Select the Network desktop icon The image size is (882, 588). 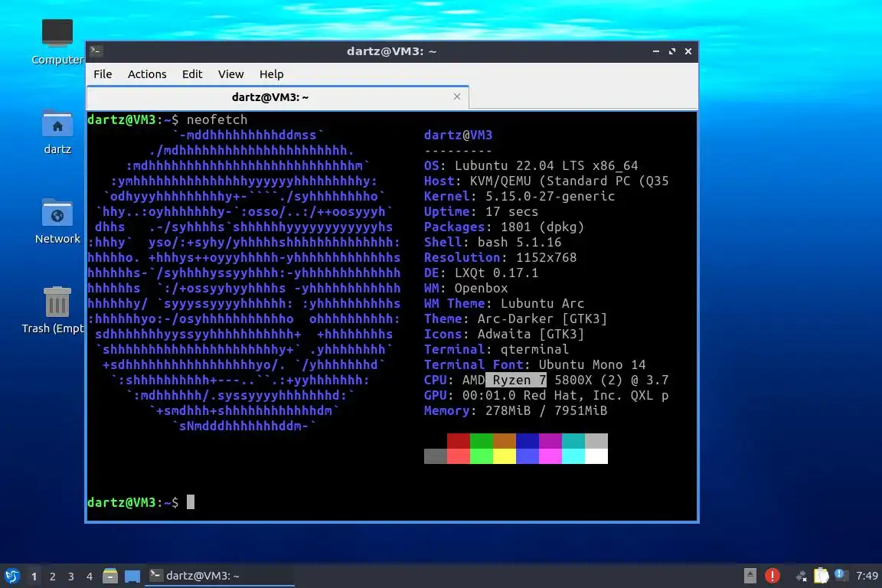pos(57,222)
